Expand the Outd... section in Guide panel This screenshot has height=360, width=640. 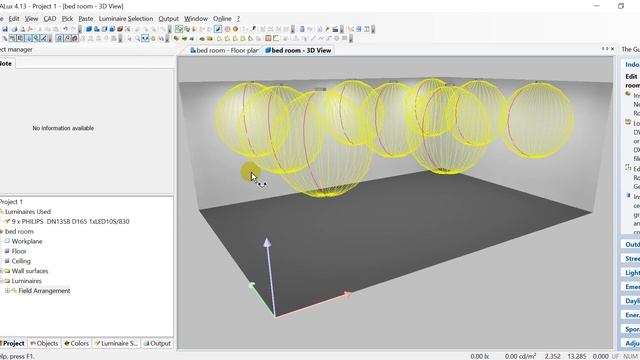[x=631, y=244]
